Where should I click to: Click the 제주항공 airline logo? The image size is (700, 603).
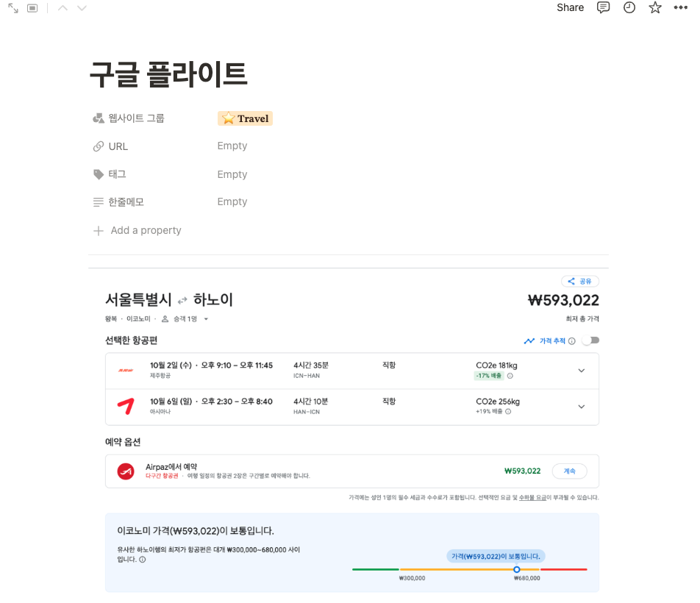[x=126, y=371]
